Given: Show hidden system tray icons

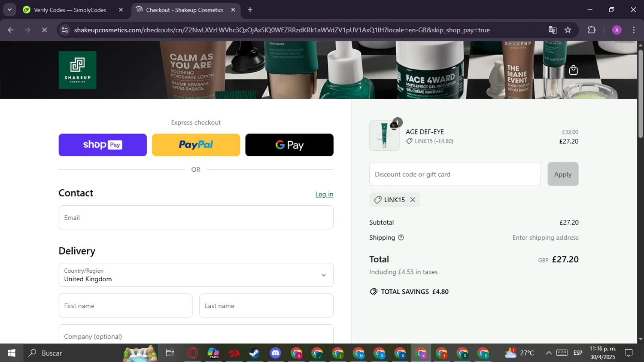Looking at the screenshot, I should coord(549,353).
